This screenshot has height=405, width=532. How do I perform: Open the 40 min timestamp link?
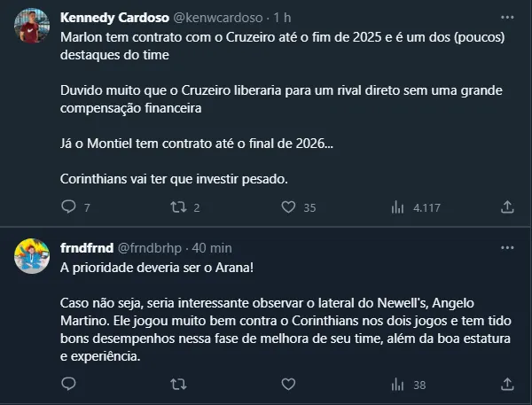[212, 246]
